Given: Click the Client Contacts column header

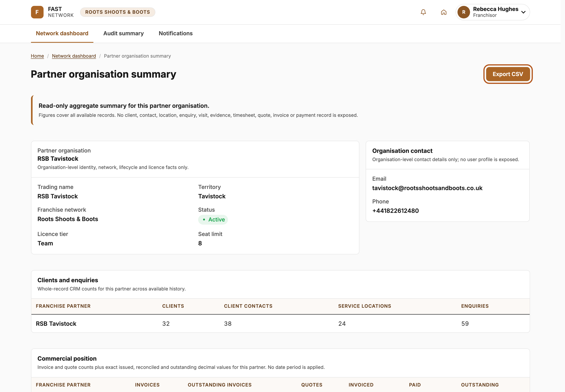Looking at the screenshot, I should pyautogui.click(x=248, y=306).
